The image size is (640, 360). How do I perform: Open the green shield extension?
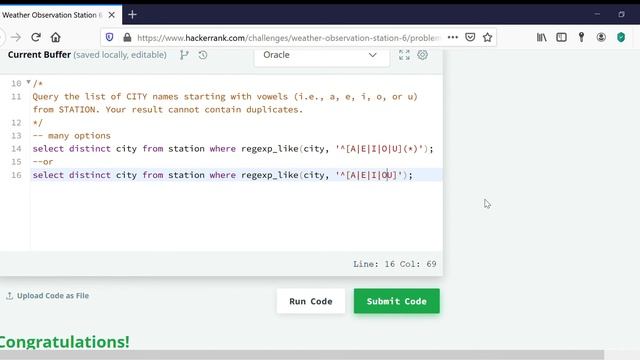pyautogui.click(x=621, y=38)
